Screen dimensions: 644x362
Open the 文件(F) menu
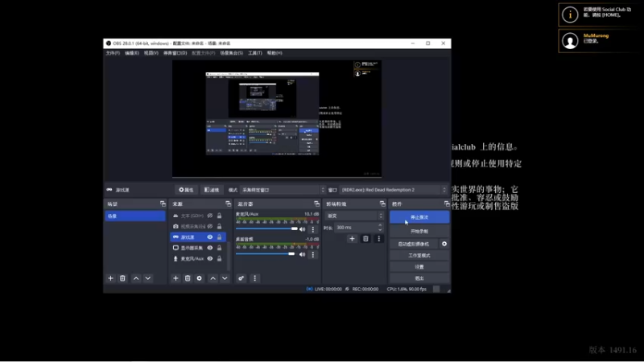click(x=113, y=53)
